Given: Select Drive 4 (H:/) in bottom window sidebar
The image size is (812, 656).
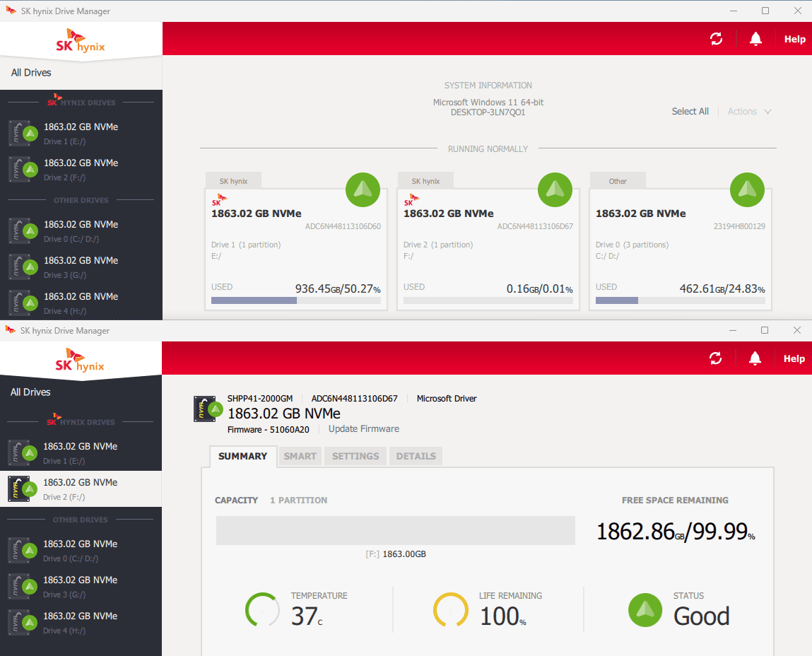Looking at the screenshot, I should [81, 623].
